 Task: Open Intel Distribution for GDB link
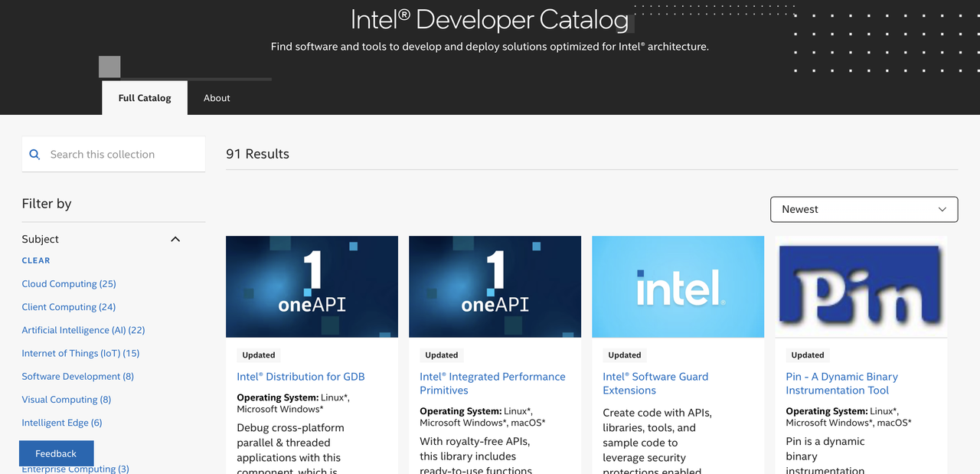point(301,376)
